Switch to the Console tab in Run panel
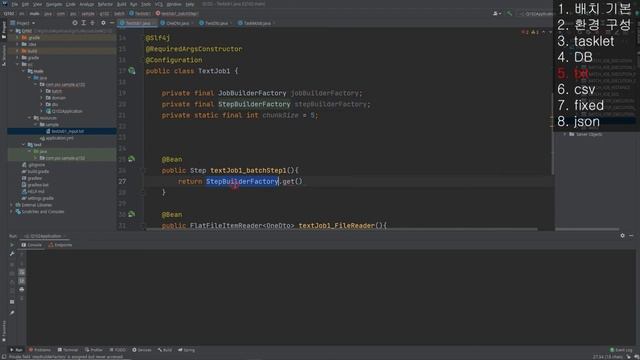The width and height of the screenshot is (640, 360). pos(31,245)
